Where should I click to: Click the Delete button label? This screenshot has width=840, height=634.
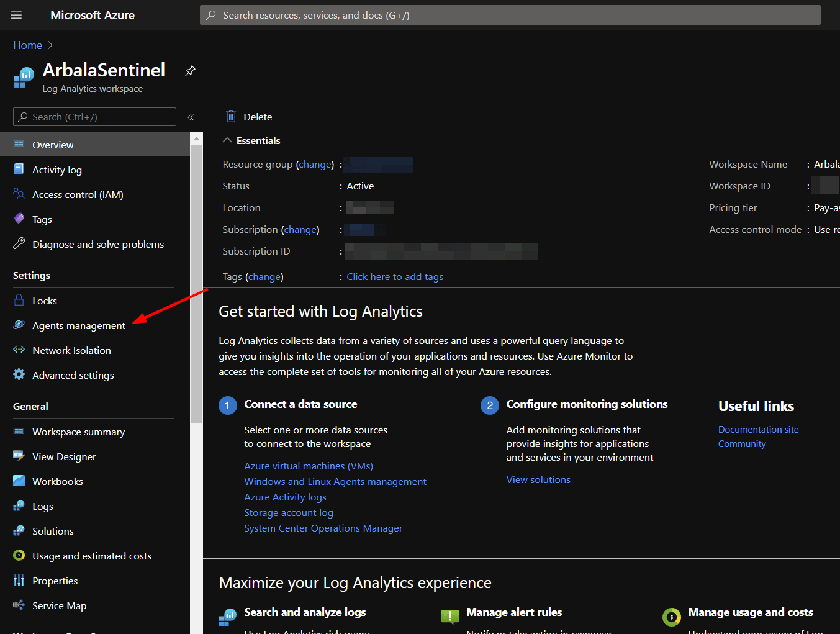point(258,117)
